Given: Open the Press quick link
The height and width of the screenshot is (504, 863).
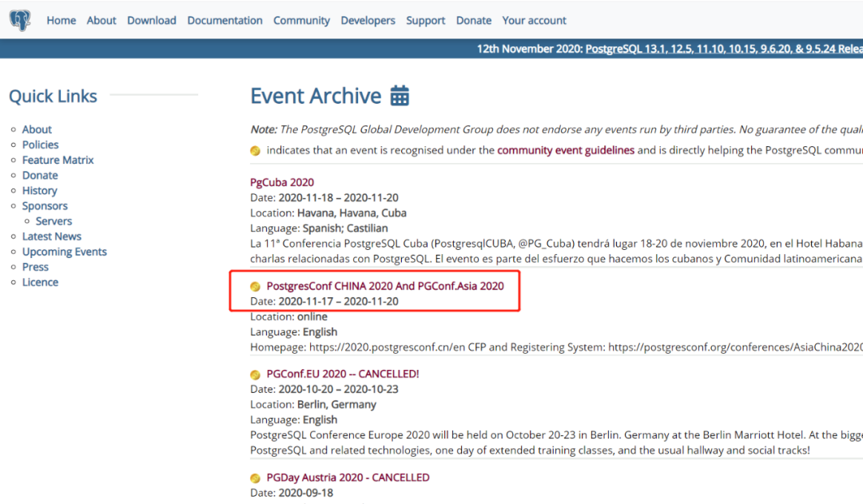Looking at the screenshot, I should point(35,267).
